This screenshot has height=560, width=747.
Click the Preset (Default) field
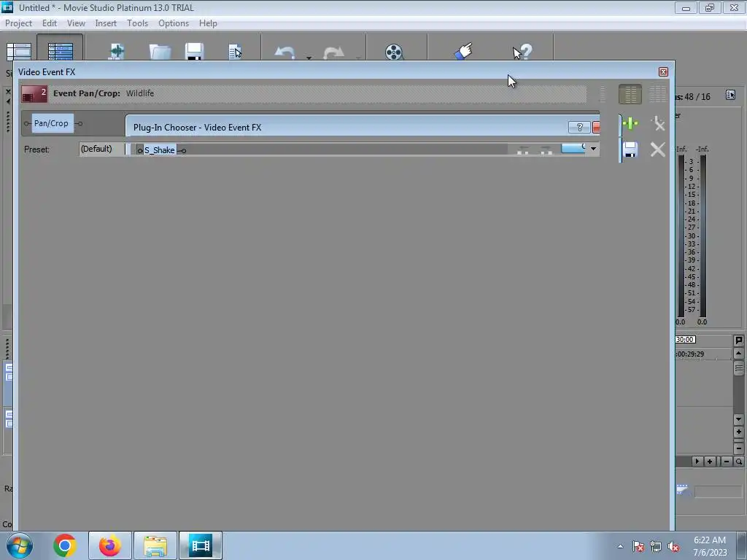(x=102, y=149)
